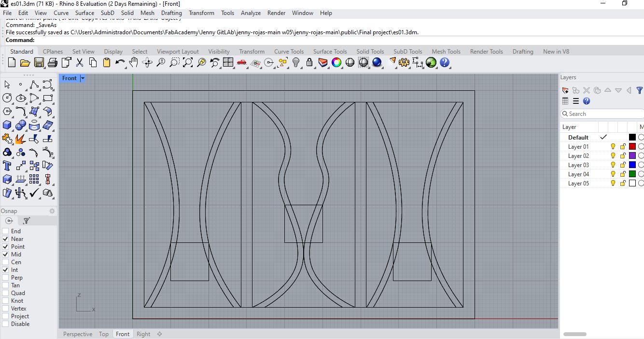Change the Layer 01 red color swatch
This screenshot has width=644, height=339.
pyautogui.click(x=632, y=147)
